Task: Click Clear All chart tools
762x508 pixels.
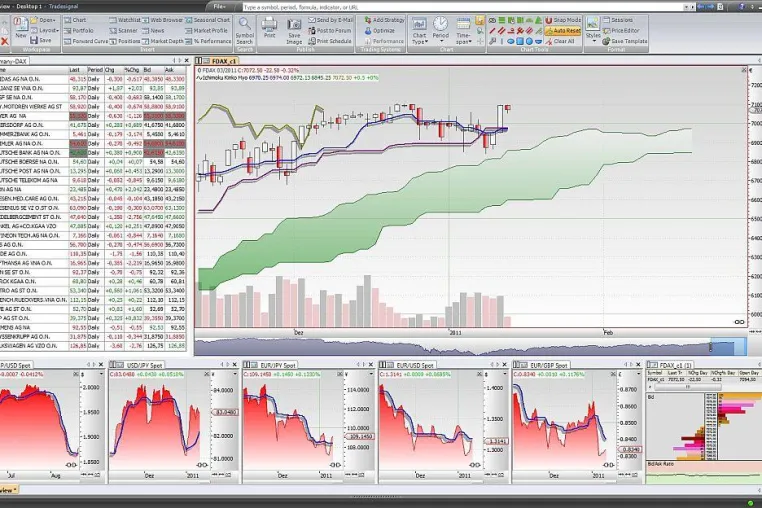Action: tap(560, 41)
